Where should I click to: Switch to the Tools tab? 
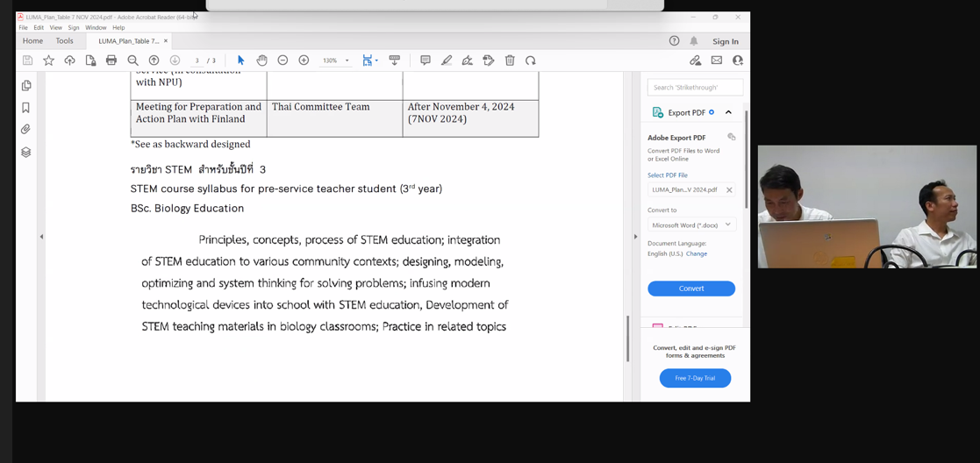(x=65, y=41)
